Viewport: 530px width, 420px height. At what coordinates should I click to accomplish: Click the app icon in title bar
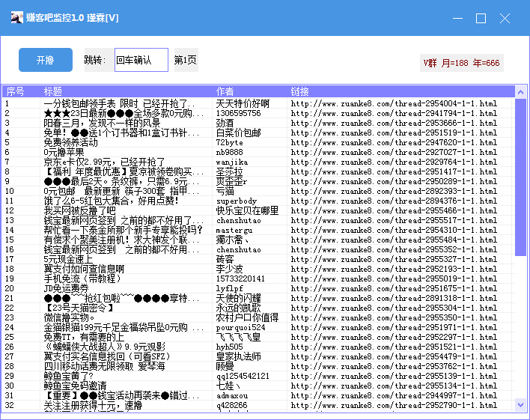point(16,18)
